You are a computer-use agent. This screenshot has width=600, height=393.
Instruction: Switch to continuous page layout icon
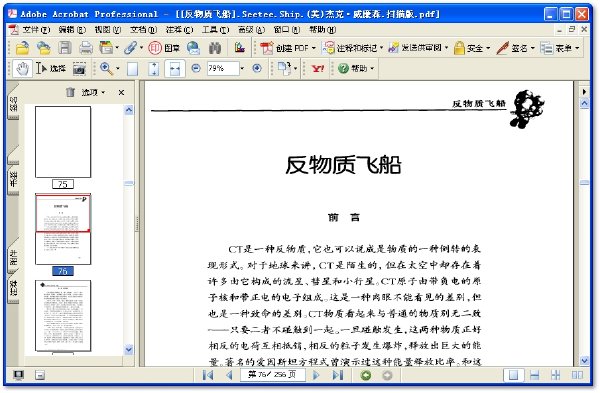[535, 375]
